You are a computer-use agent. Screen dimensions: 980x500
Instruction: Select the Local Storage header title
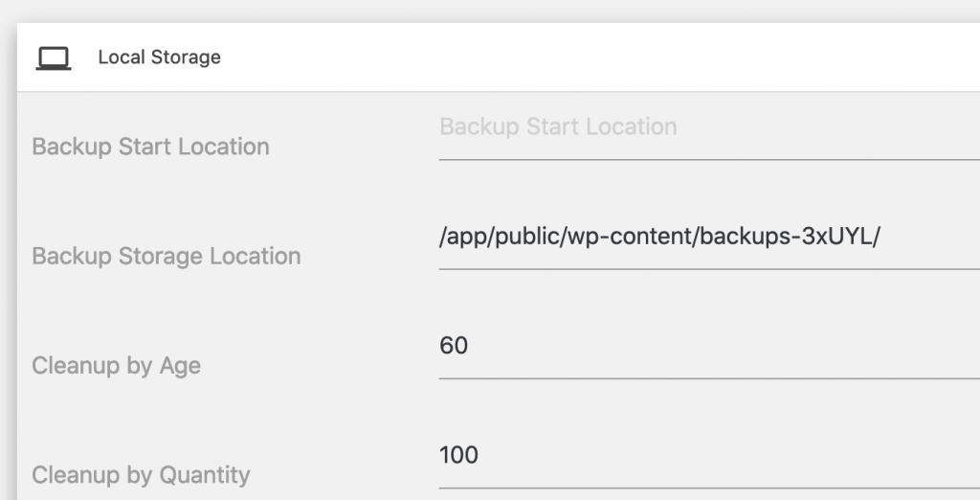[160, 57]
